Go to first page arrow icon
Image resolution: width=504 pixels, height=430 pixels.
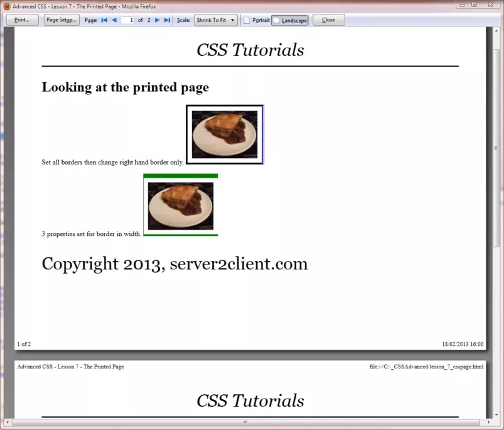(104, 20)
